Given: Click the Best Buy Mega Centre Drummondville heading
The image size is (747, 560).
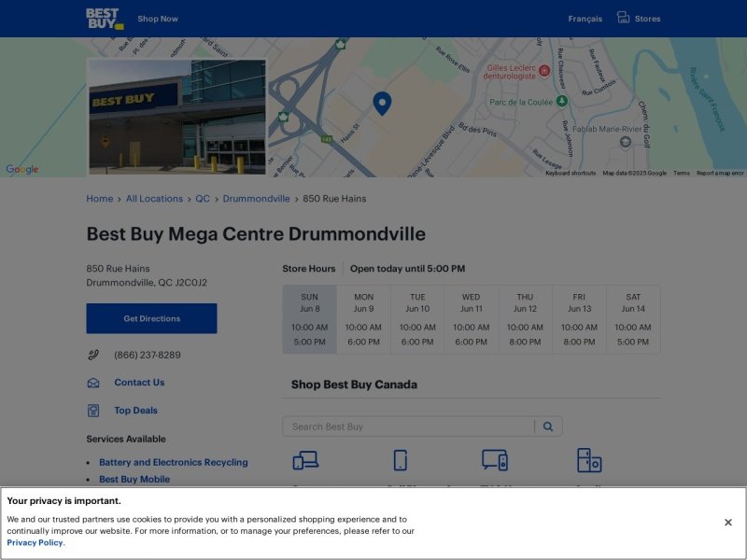Looking at the screenshot, I should coord(256,234).
